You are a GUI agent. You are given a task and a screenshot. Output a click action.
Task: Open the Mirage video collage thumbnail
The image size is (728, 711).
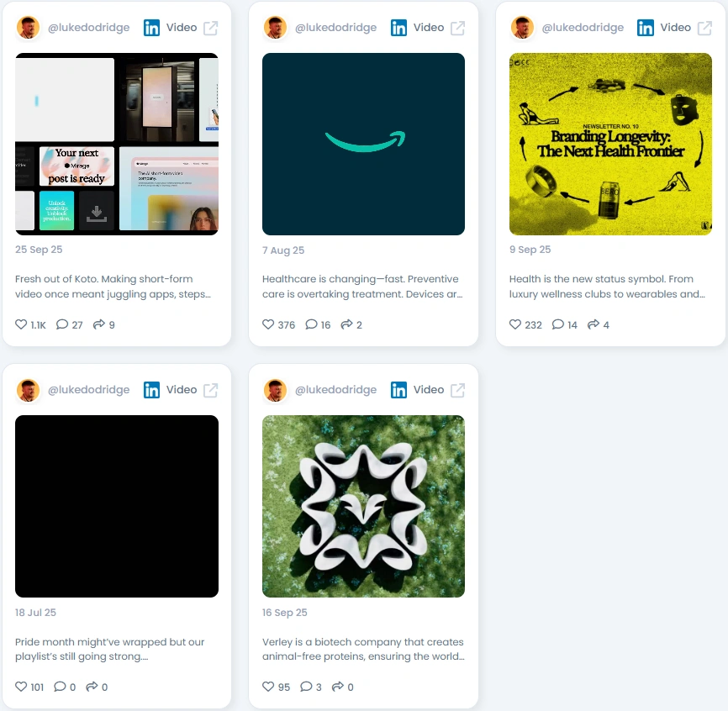117,144
